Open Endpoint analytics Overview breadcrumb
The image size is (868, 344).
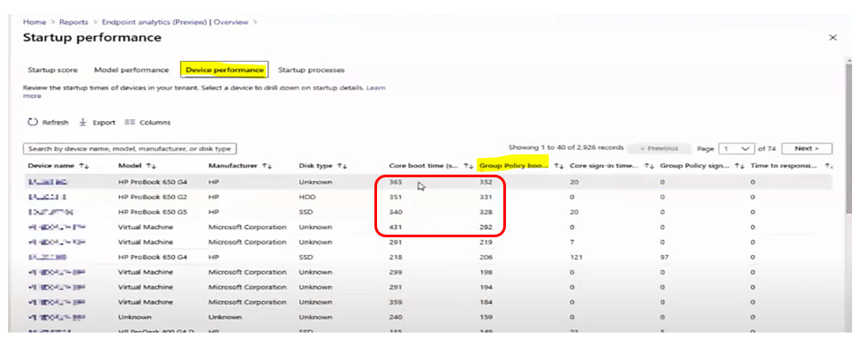point(176,22)
